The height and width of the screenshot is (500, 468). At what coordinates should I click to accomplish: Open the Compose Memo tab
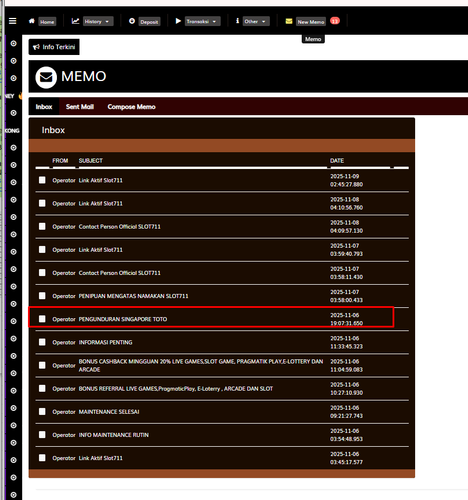(x=131, y=107)
